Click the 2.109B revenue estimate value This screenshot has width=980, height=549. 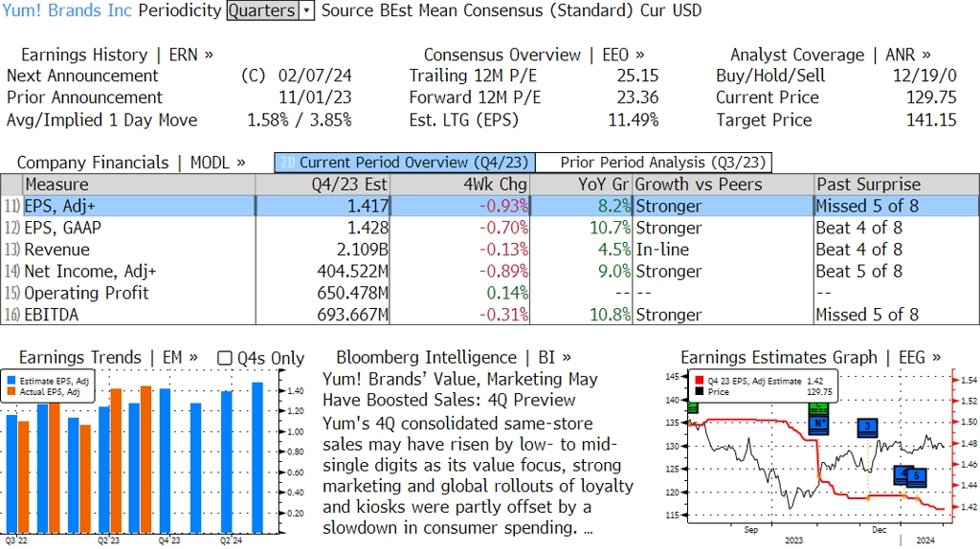[363, 250]
